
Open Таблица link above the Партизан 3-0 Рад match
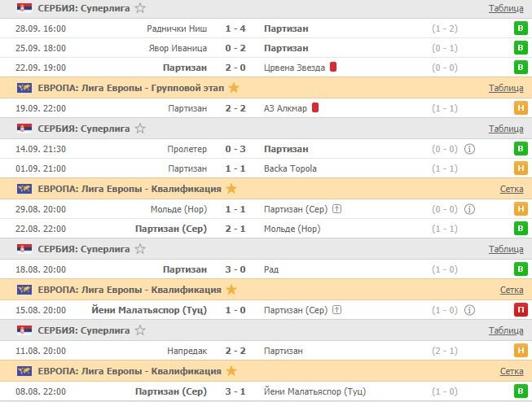point(506,249)
